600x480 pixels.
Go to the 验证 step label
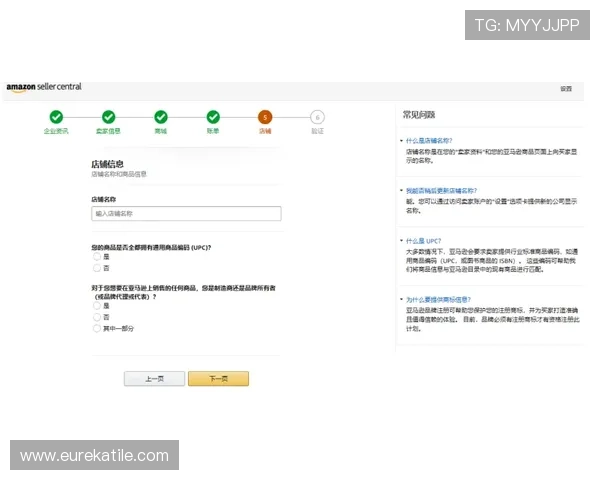(x=317, y=131)
